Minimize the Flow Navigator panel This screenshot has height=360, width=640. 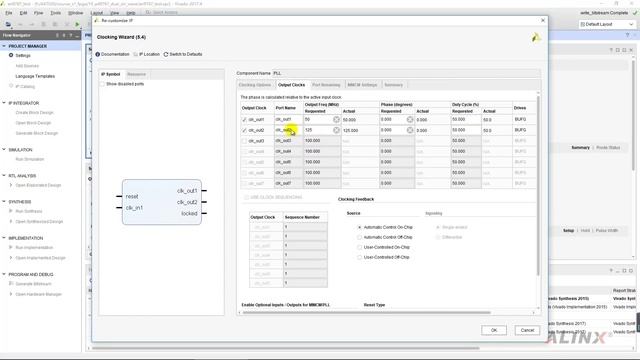(77, 36)
